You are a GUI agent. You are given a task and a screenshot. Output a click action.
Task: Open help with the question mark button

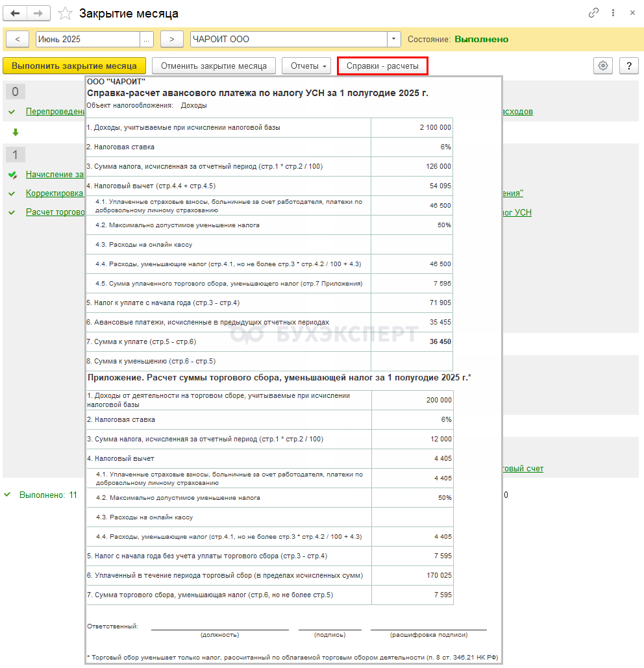coord(629,66)
